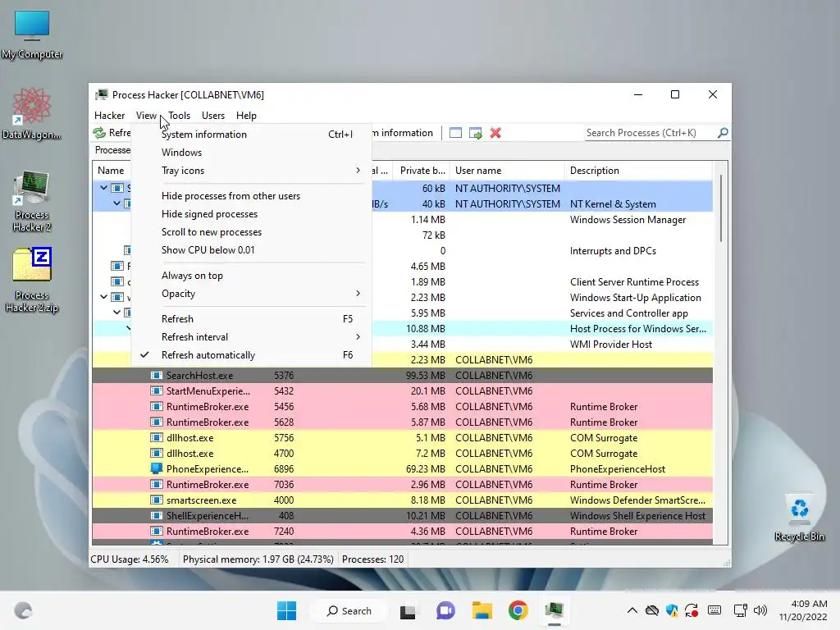Click the dllhost.exe 5756 process icon
Viewport: 840px width, 630px height.
tap(157, 438)
